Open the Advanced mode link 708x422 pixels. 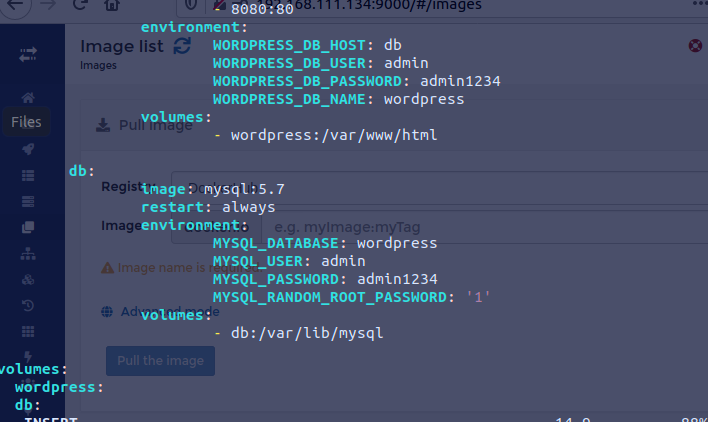pos(170,311)
